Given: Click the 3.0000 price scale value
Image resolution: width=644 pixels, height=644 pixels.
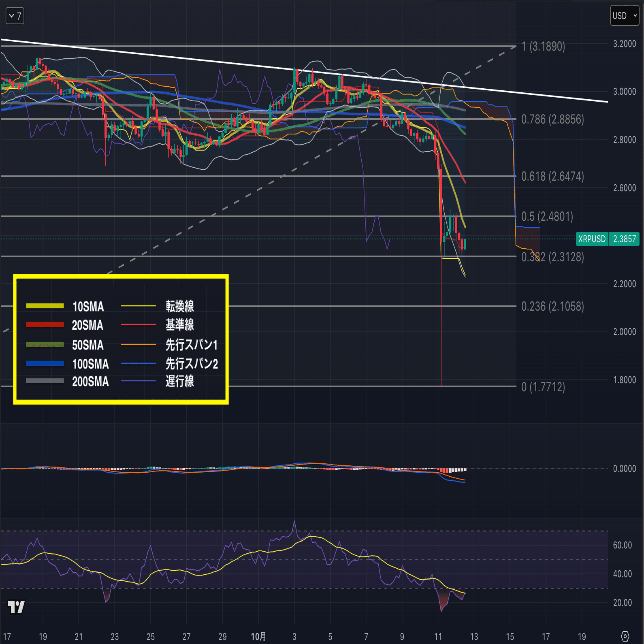Looking at the screenshot, I should pyautogui.click(x=625, y=92).
